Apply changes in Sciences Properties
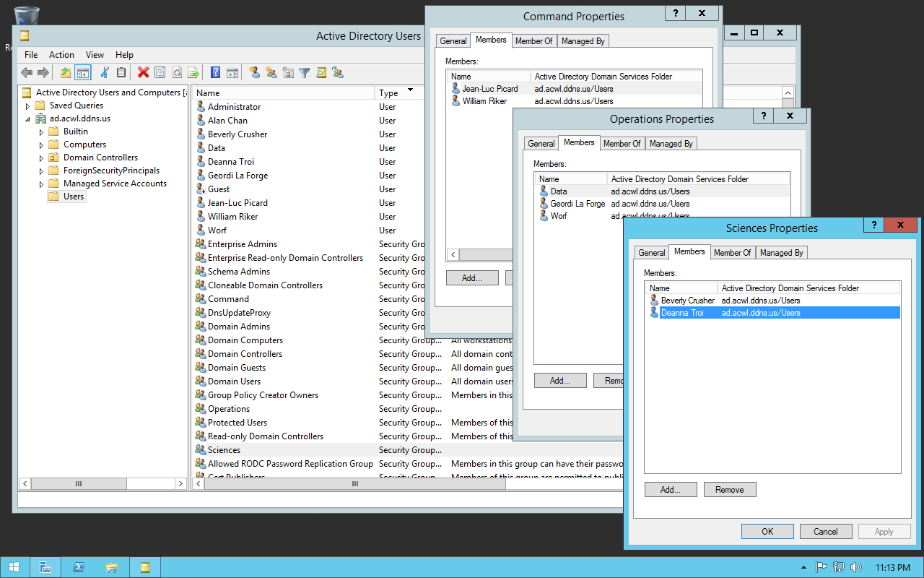The image size is (924, 578). coord(884,531)
